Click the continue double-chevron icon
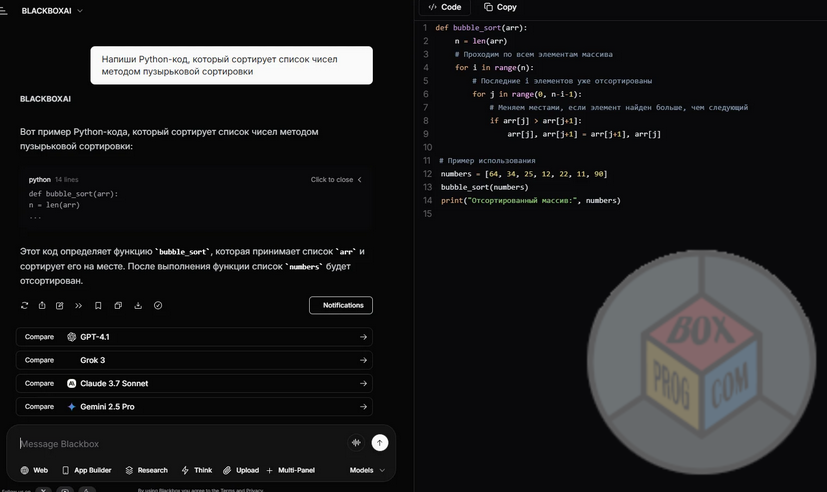 click(79, 306)
